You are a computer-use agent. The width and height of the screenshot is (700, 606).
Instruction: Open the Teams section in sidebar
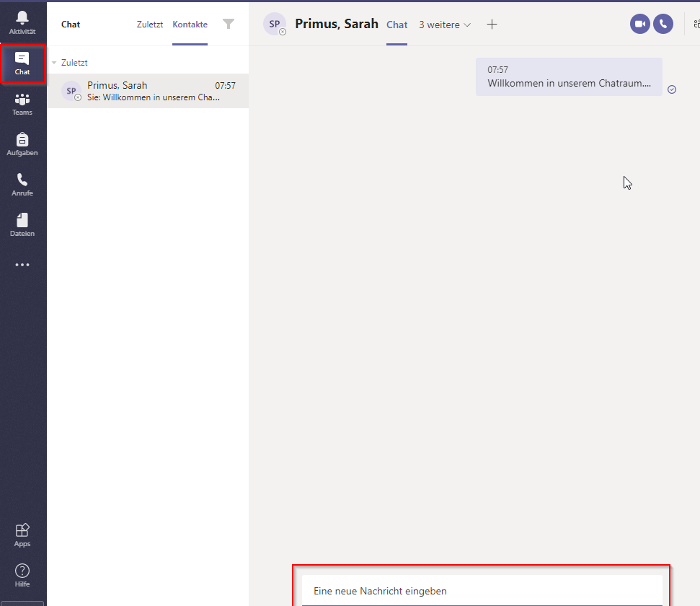(x=22, y=104)
